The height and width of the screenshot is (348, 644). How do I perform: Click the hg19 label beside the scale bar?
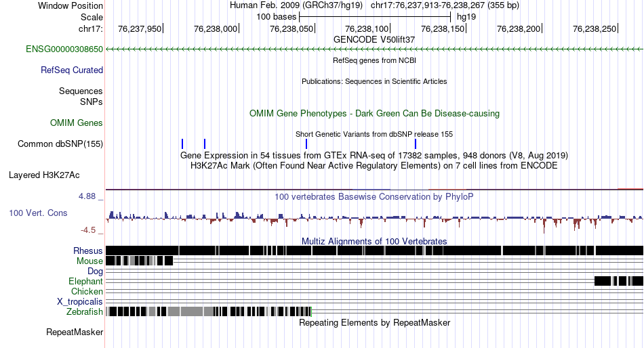(x=466, y=17)
